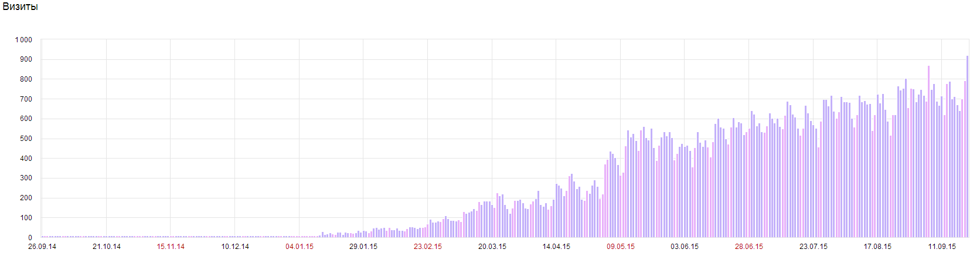Click the x-axis date label 17.08.15

(877, 247)
